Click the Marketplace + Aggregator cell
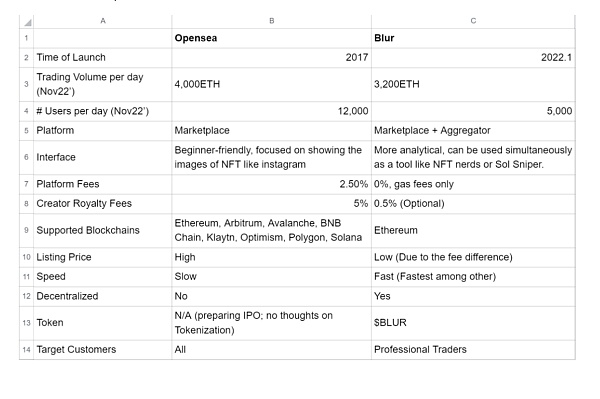Screen dimensions: 600x399 473,130
